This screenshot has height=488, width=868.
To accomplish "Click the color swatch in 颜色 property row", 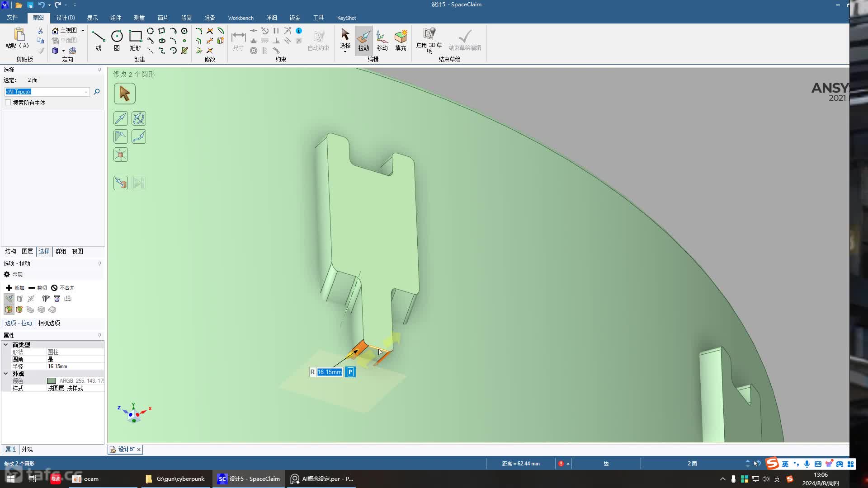I will 52,381.
